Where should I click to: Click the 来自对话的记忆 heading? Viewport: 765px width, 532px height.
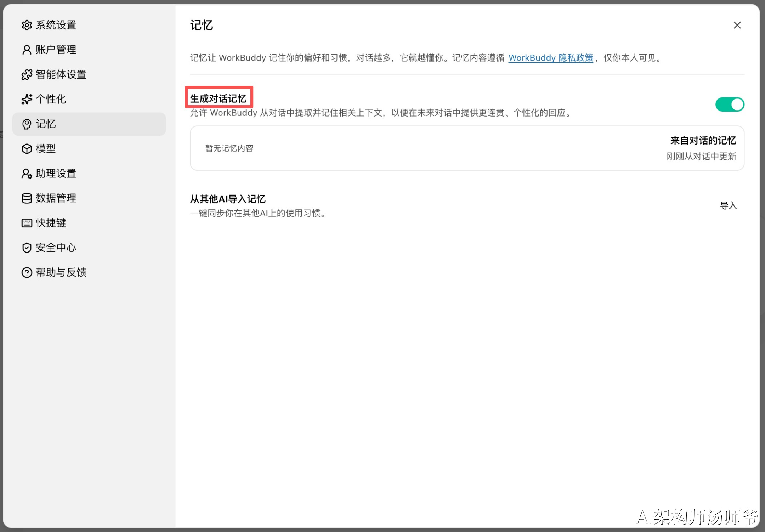click(x=703, y=141)
